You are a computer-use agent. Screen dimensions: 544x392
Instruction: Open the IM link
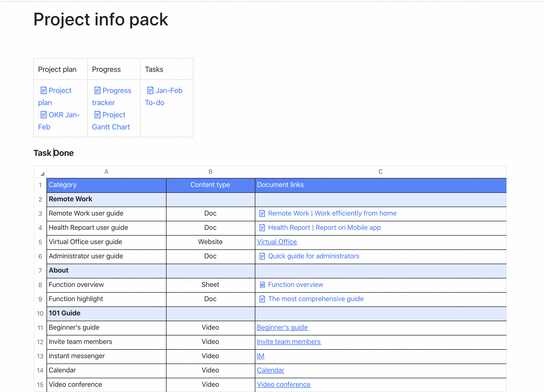(x=260, y=356)
